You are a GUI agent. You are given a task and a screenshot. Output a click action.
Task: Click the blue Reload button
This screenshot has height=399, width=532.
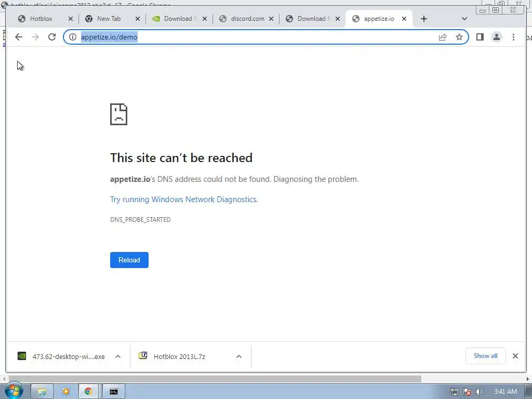coord(129,260)
